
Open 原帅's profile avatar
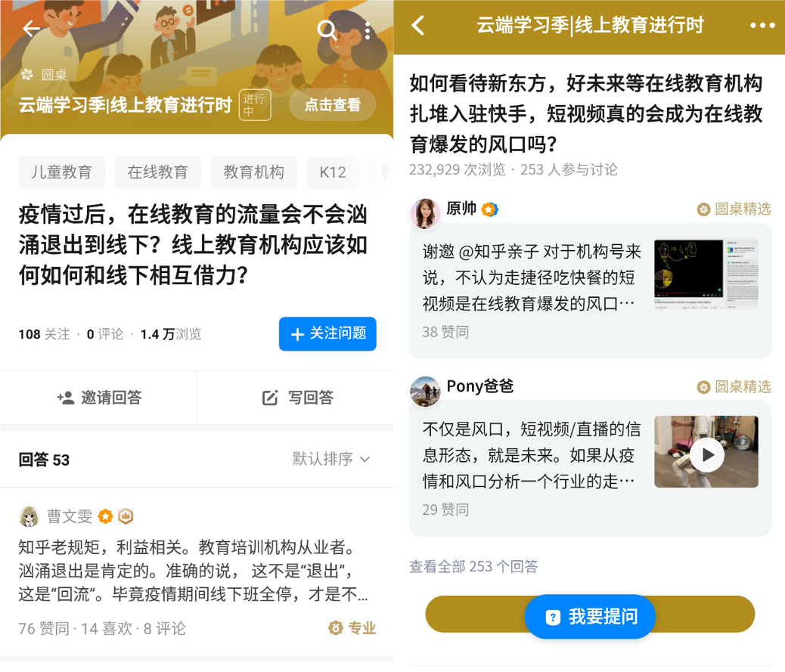(x=425, y=213)
